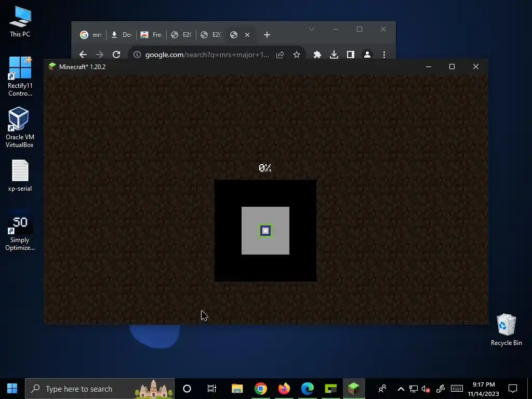Open the Recycle Bin

click(506, 330)
